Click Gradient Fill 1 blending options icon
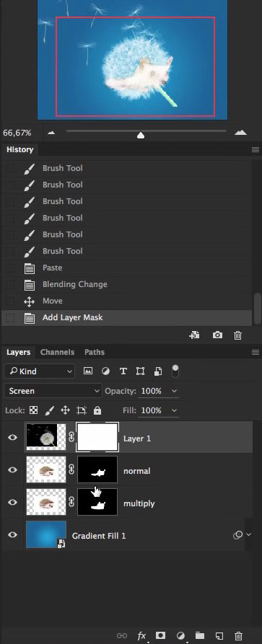Viewport: 262px width, 644px height. (237, 535)
